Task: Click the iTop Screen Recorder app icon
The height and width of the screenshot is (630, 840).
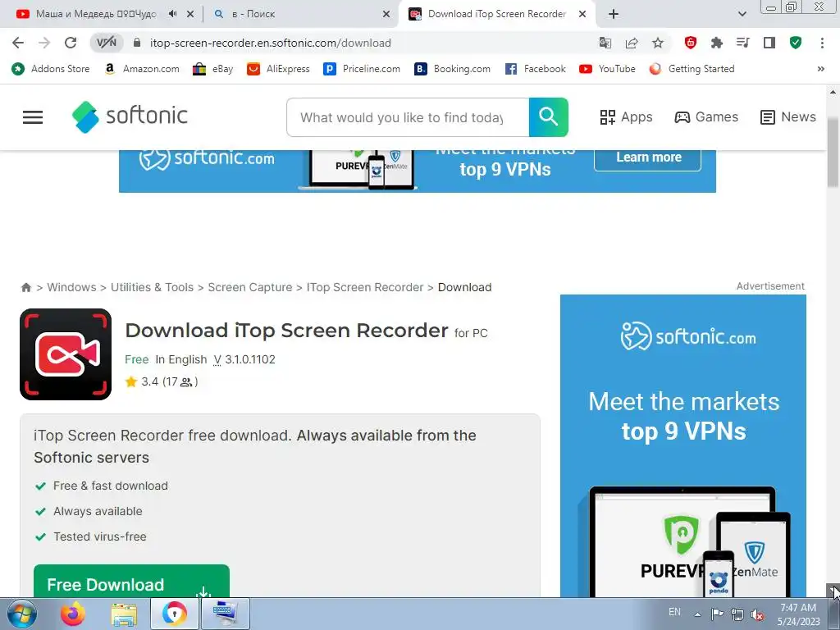Action: [x=66, y=354]
